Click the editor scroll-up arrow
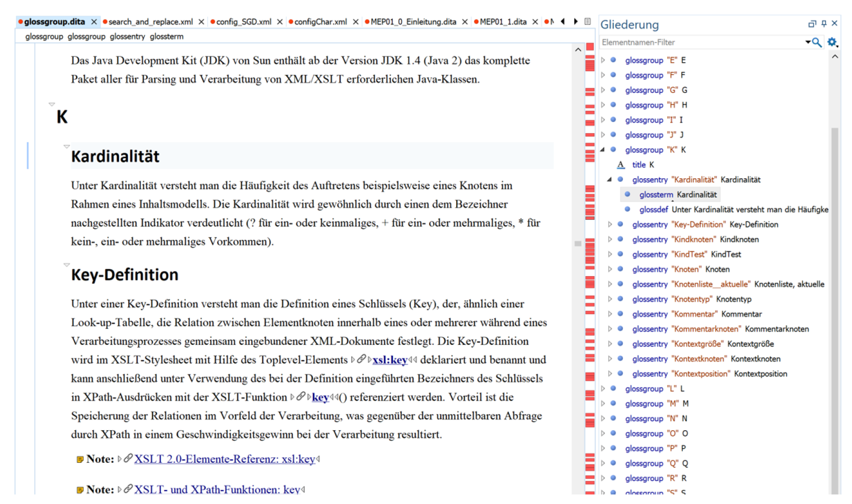This screenshot has width=852, height=504. pos(578,50)
